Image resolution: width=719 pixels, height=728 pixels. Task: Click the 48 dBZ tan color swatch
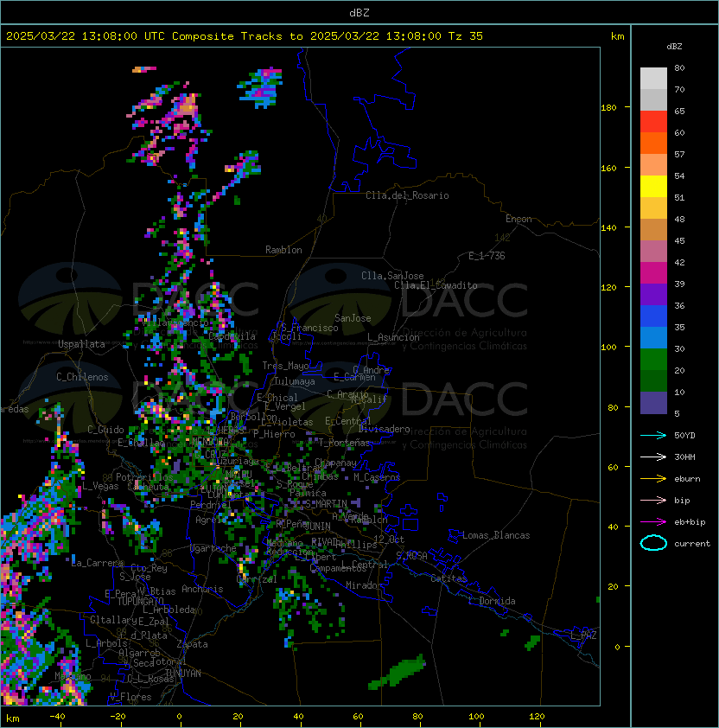653,229
